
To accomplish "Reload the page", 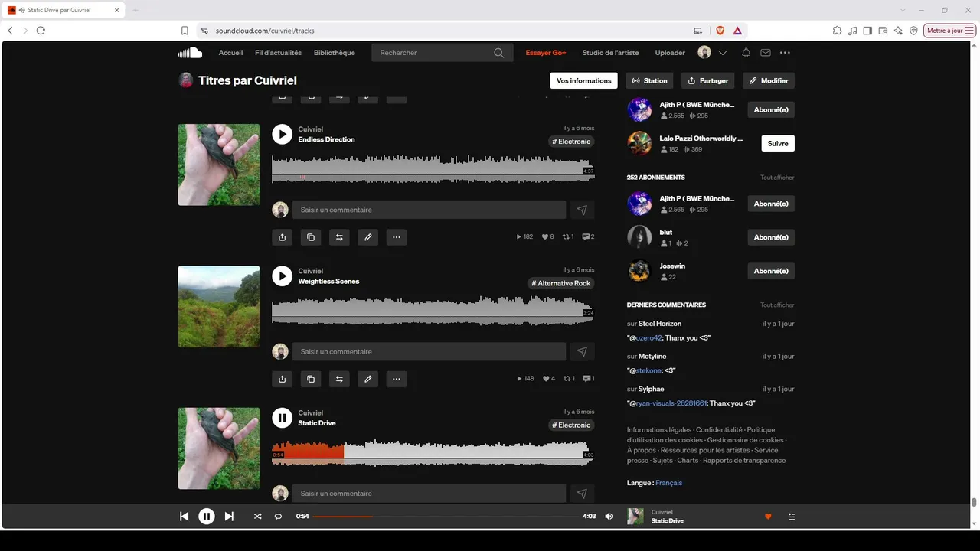I will (x=41, y=31).
